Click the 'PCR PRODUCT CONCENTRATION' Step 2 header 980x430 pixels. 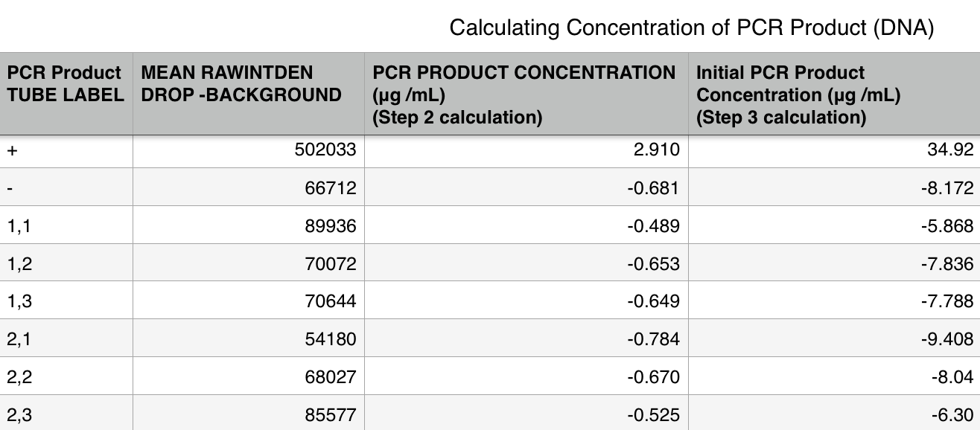click(x=524, y=94)
